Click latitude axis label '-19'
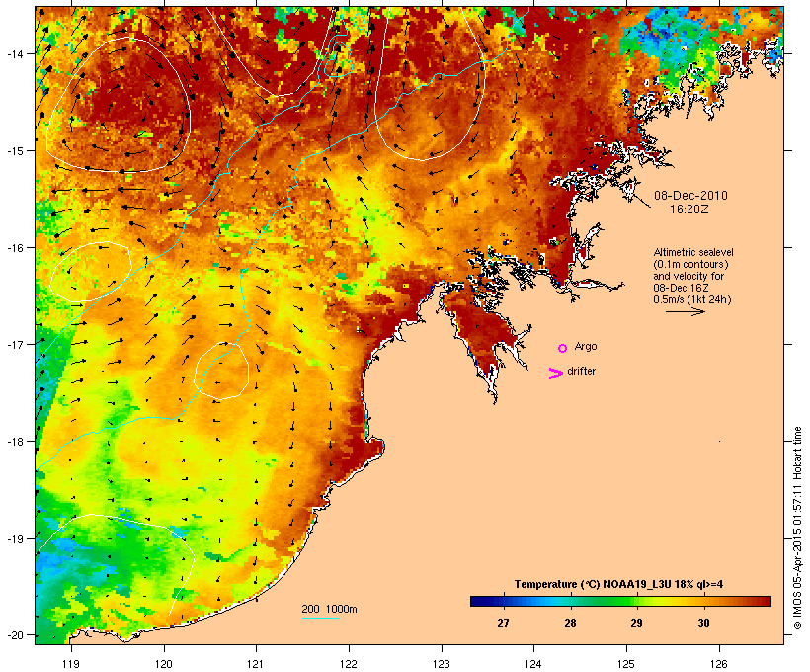Viewport: 810px width, 672px height. 15,539
